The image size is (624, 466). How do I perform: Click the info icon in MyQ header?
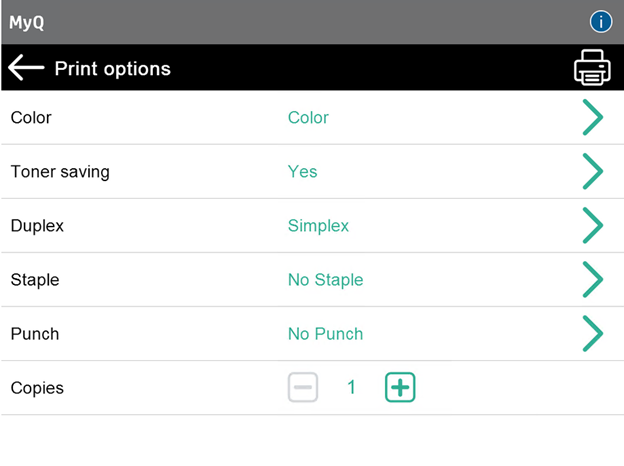click(x=601, y=21)
